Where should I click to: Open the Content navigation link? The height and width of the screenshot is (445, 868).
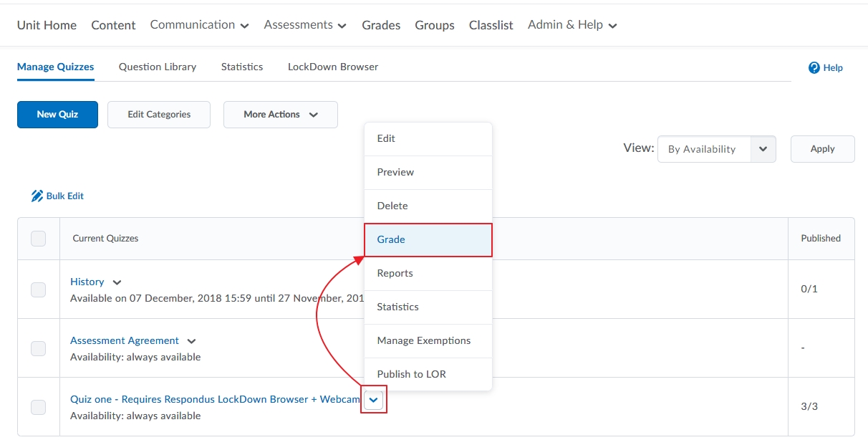[x=113, y=25]
